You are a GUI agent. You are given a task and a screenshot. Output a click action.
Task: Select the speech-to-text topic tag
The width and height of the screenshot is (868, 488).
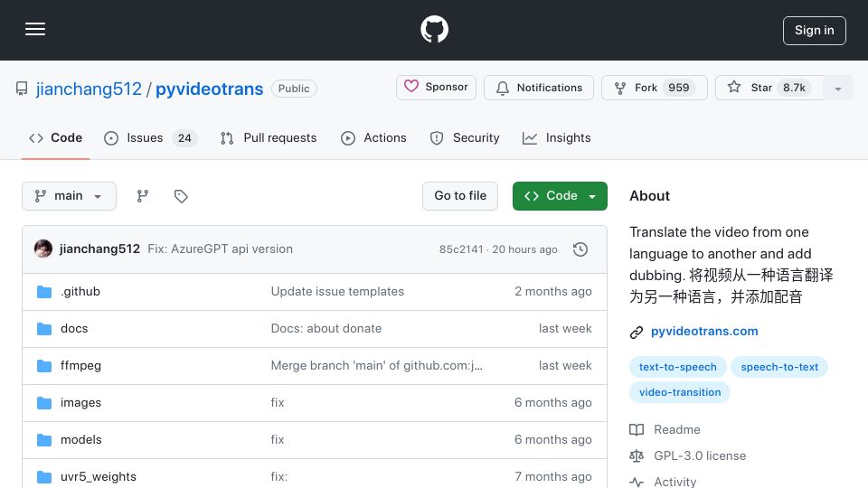click(x=778, y=367)
